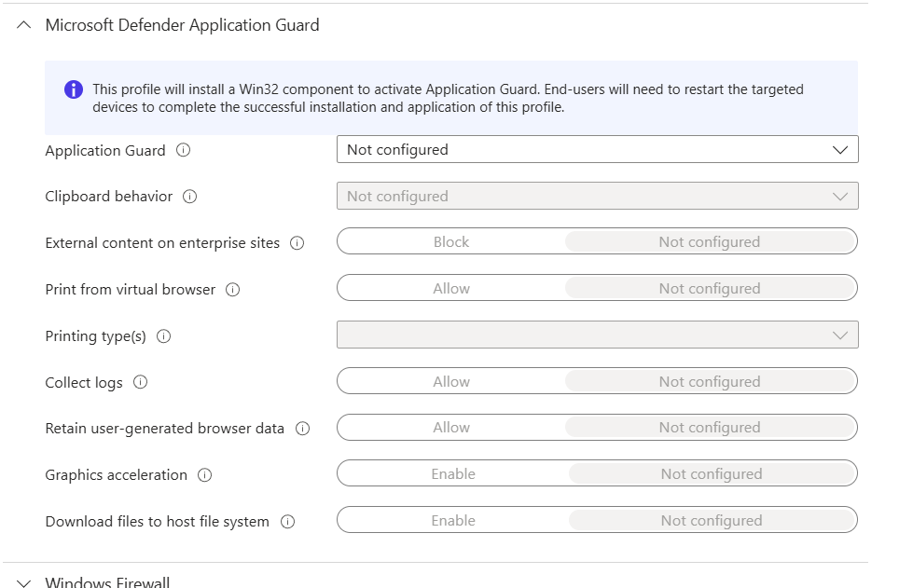Show info for Download files to host file system
Image resolution: width=913 pixels, height=588 pixels.
coord(287,522)
